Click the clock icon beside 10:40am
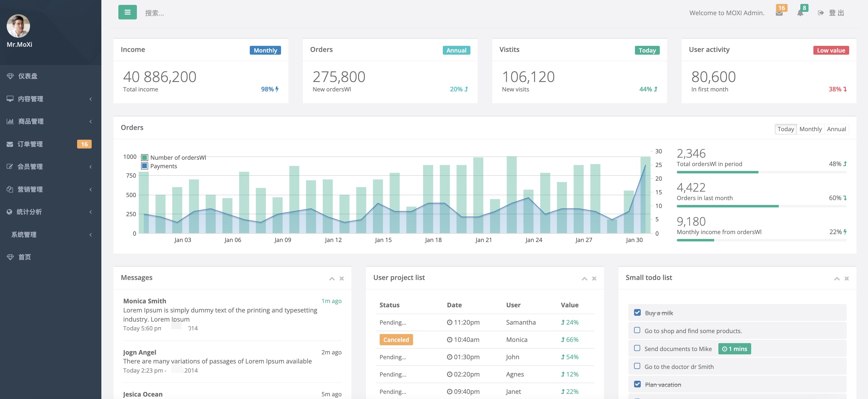868x399 pixels. click(449, 340)
